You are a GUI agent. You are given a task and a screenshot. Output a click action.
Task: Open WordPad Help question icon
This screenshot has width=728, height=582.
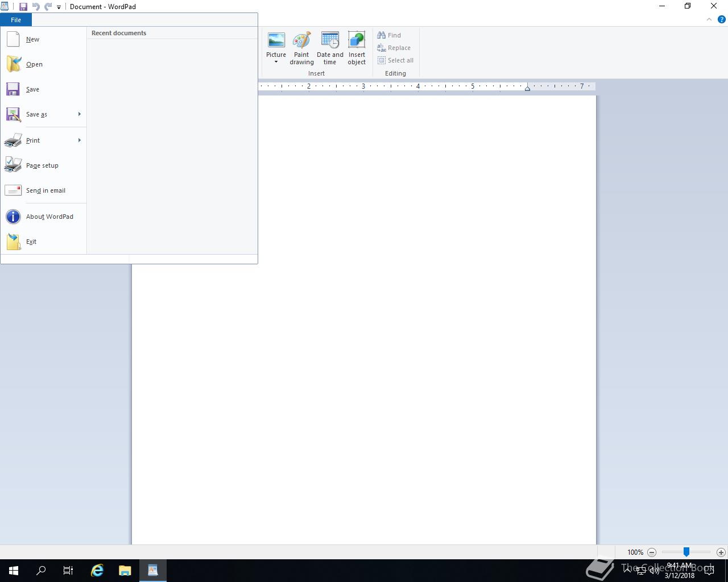pos(722,19)
